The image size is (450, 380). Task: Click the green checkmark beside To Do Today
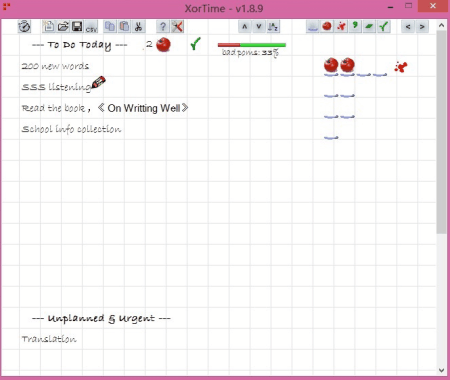click(196, 44)
